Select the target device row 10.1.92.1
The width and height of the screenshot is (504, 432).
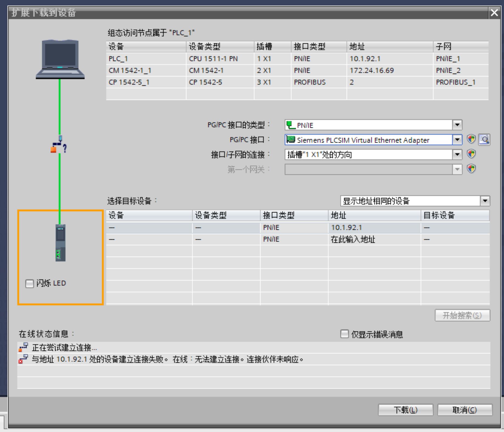click(x=297, y=228)
